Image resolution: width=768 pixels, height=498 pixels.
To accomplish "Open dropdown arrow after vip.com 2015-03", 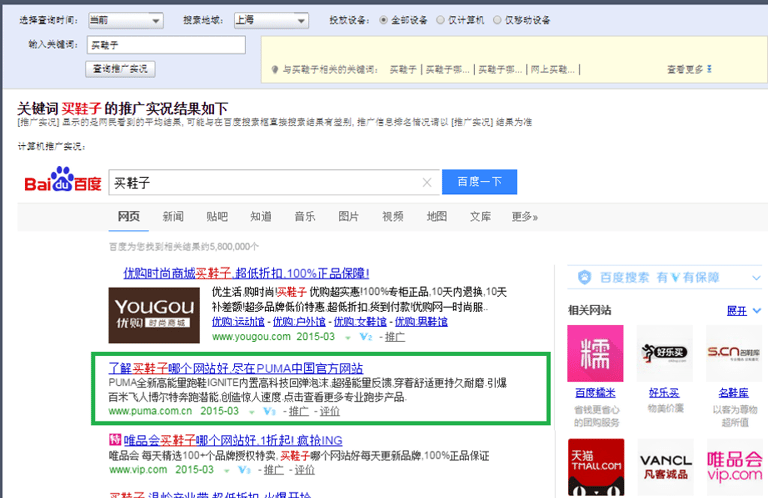I will (226, 471).
